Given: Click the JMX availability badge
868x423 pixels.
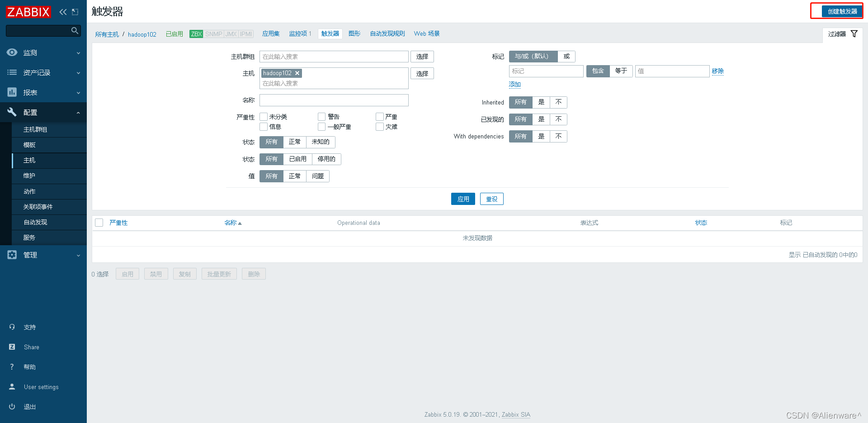Looking at the screenshot, I should pos(231,34).
